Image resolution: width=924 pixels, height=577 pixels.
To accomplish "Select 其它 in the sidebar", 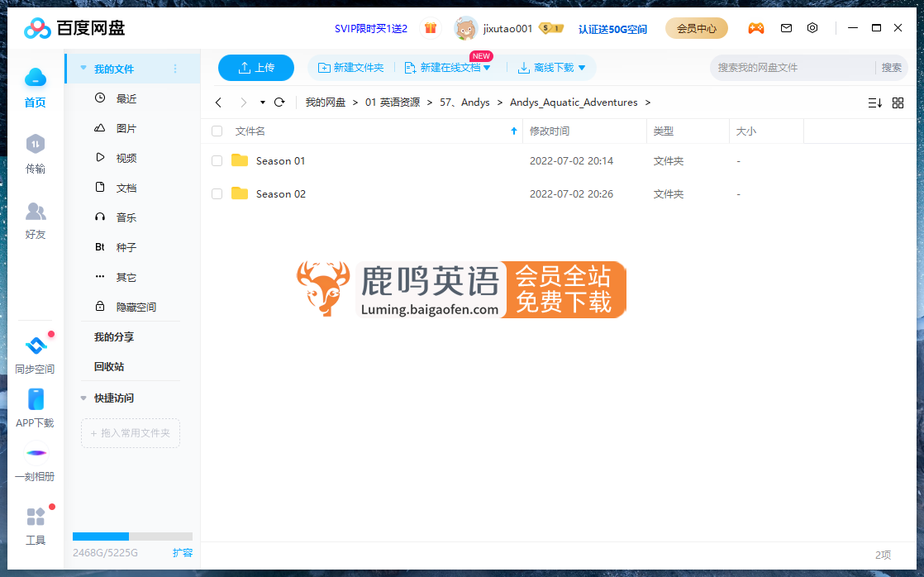I will [126, 277].
